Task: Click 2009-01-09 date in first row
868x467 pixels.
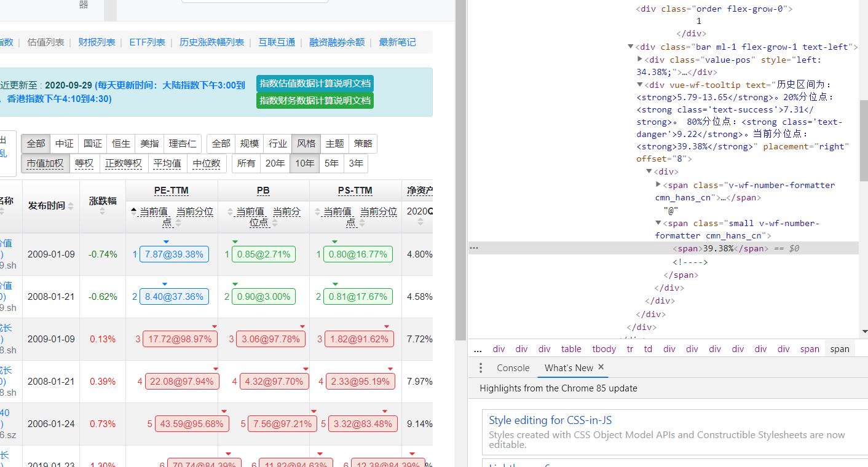Action: click(x=51, y=254)
